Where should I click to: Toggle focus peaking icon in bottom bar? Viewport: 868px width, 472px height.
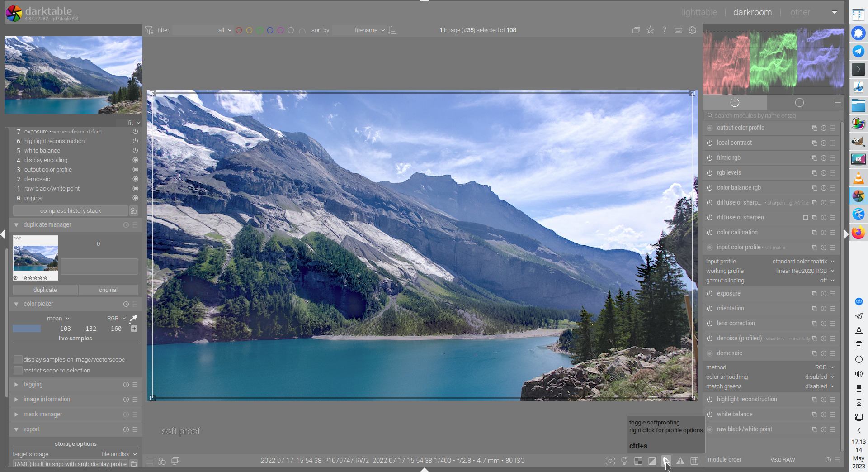point(610,461)
